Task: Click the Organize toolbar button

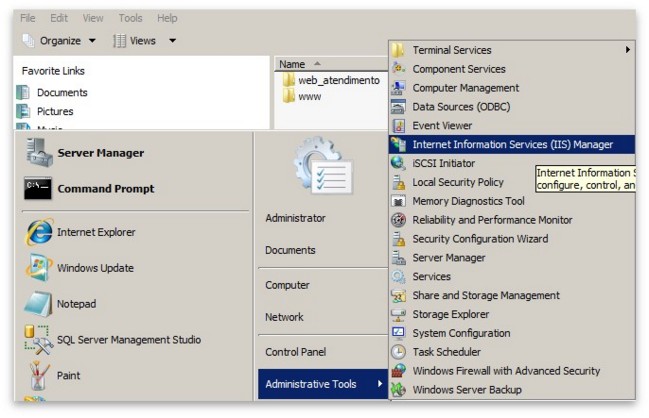Action: [x=59, y=41]
